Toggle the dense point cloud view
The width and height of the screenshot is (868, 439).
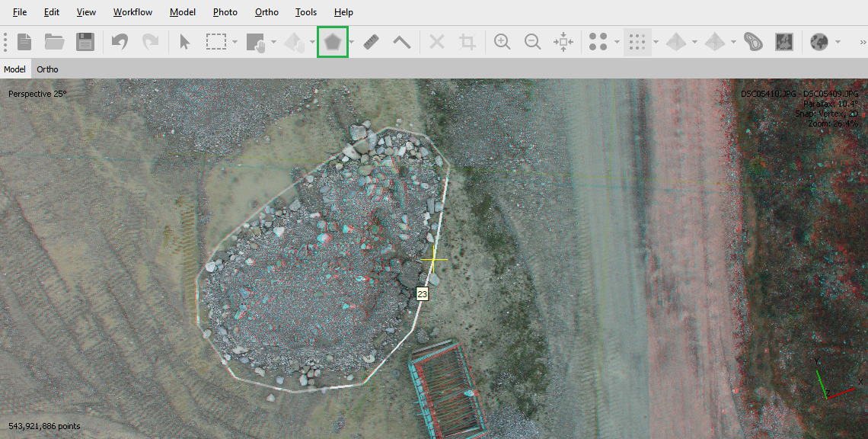(637, 42)
